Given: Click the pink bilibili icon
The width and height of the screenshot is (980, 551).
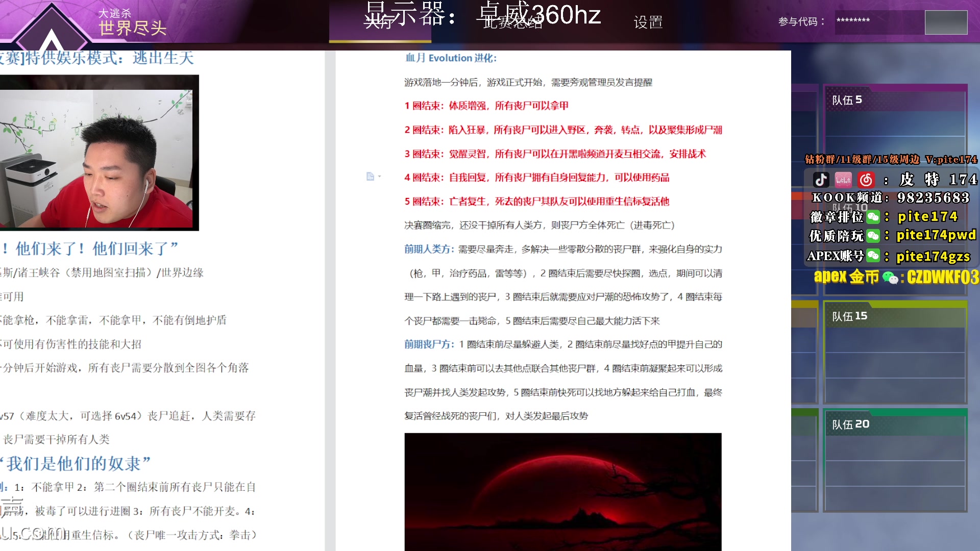Looking at the screenshot, I should 843,180.
